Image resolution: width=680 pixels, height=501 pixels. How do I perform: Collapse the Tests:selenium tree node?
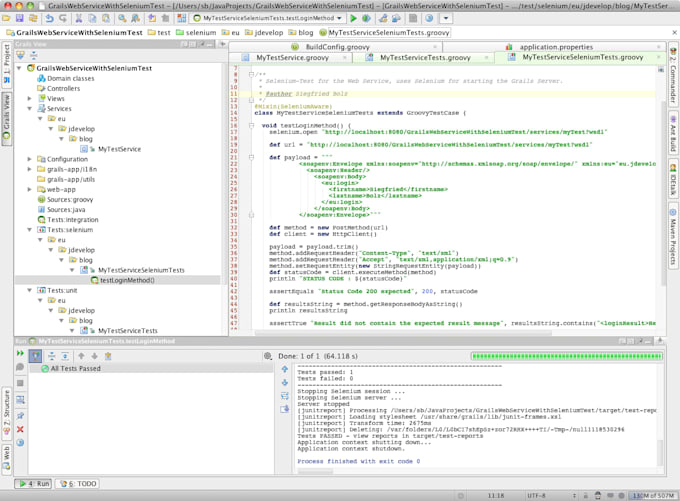point(30,230)
